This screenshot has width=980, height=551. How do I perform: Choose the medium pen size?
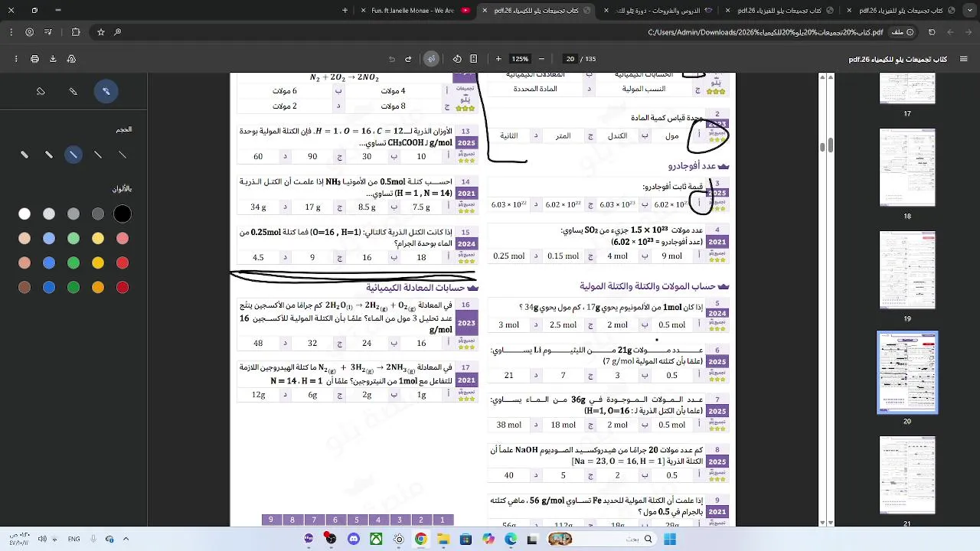73,155
